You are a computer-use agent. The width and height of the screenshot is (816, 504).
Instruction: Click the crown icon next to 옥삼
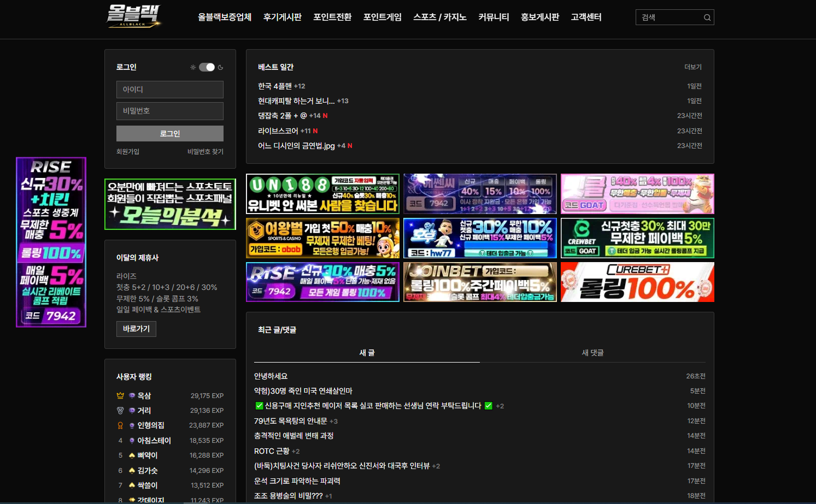120,395
